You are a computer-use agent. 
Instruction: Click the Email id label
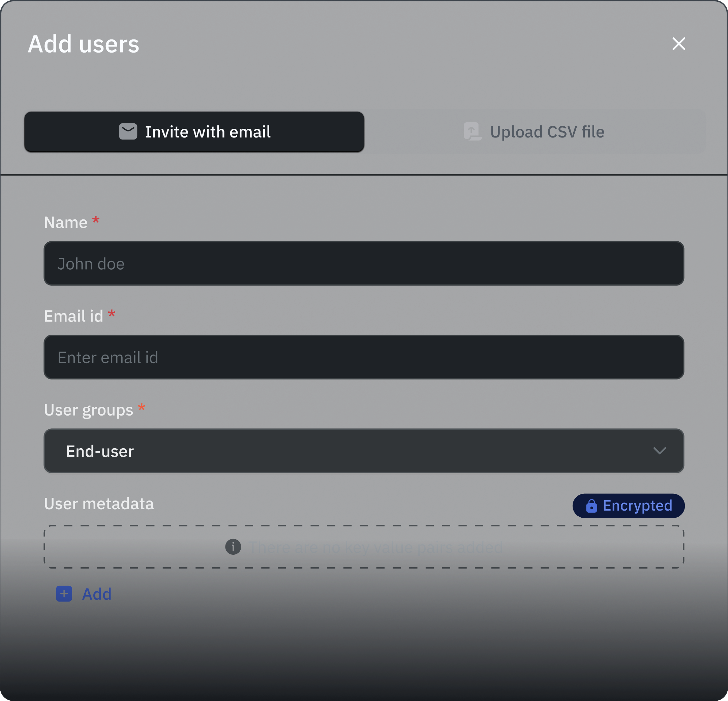[x=73, y=316]
